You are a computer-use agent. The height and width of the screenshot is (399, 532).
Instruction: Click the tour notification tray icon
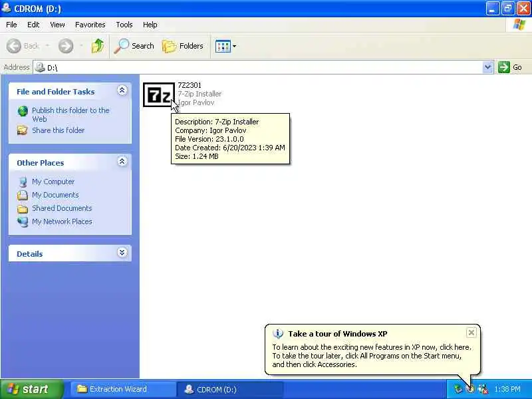tap(470, 389)
